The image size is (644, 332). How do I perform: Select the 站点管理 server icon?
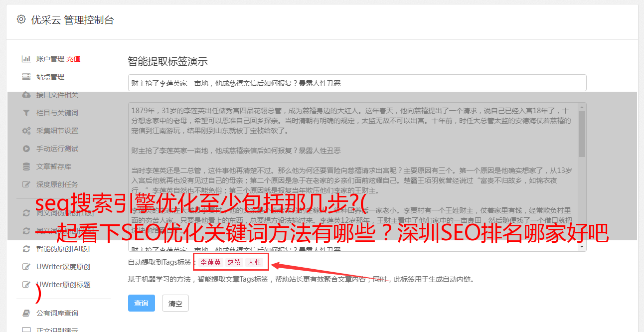[26, 77]
